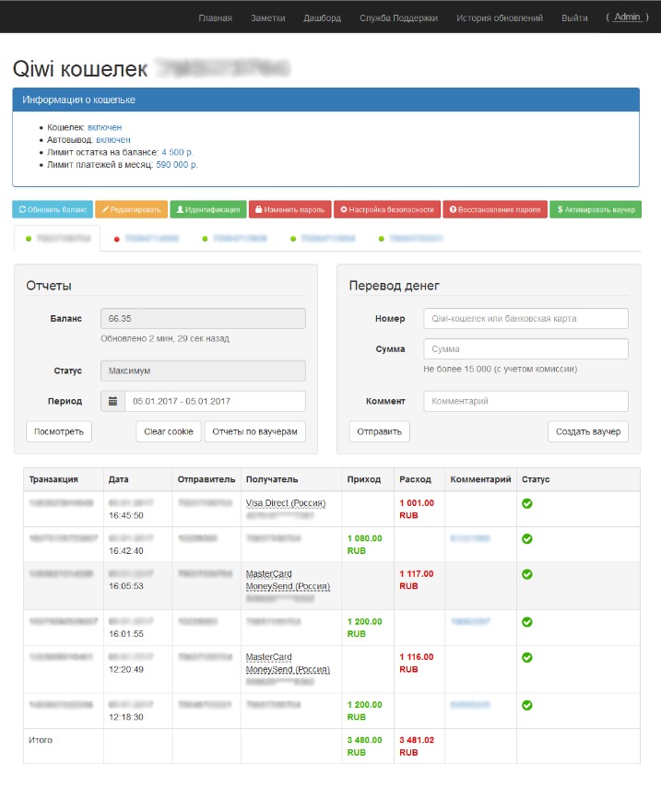Focus the Сумма amount field
The height and width of the screenshot is (812, 661).
(x=525, y=349)
